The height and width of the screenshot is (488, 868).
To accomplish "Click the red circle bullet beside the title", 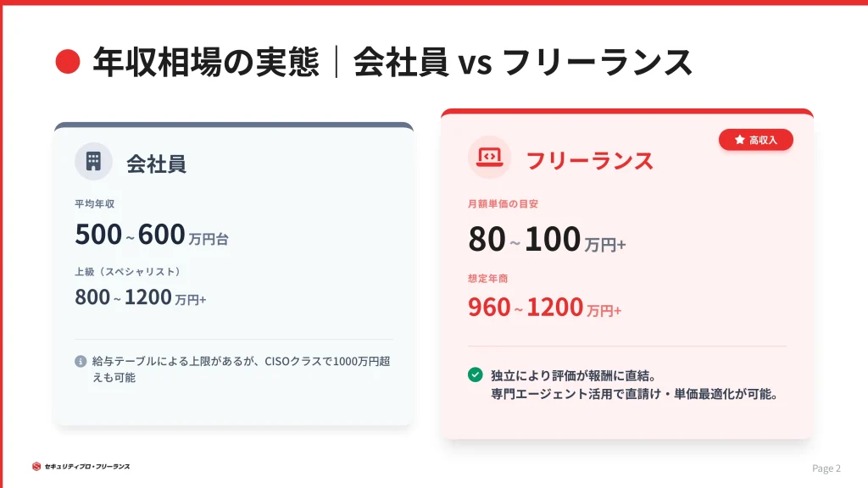I will pos(67,62).
